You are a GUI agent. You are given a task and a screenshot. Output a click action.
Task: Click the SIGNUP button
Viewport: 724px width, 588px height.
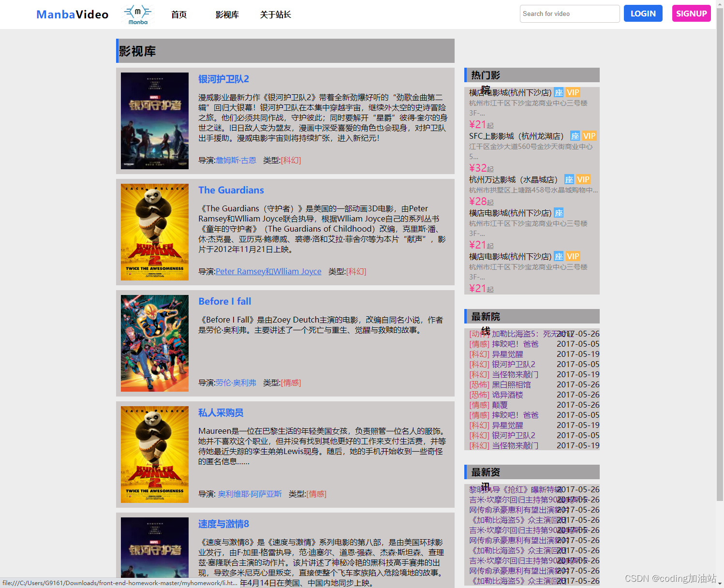(692, 14)
